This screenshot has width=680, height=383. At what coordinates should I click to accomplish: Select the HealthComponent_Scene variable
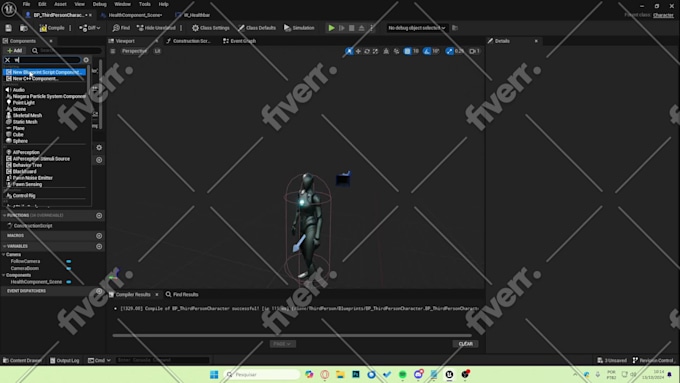tap(36, 282)
